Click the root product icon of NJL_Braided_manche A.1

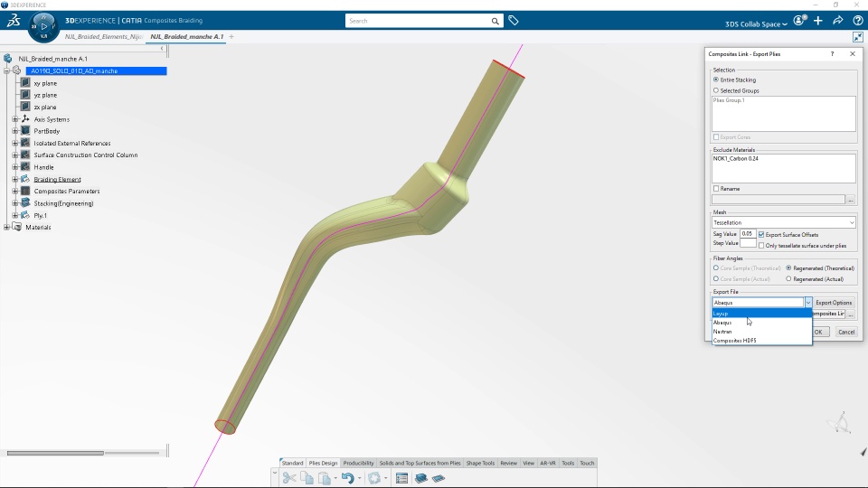click(8, 59)
